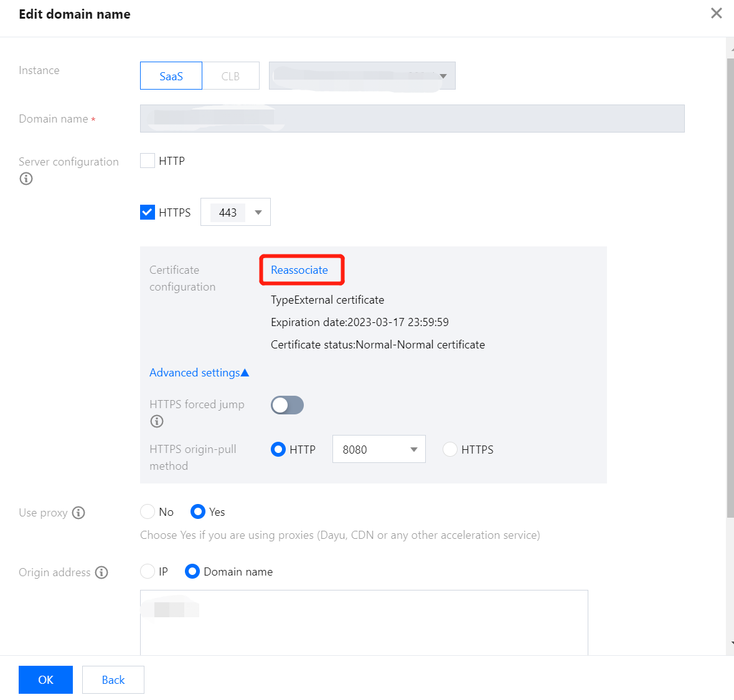Viewport: 734px width, 700px height.
Task: Close the Edit domain name dialog
Action: point(717,14)
